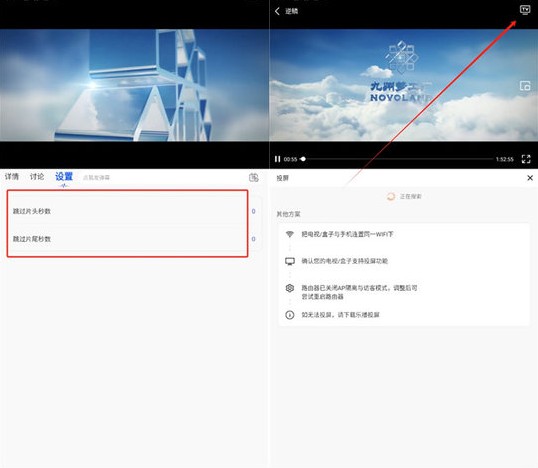Click the 跳过片头秒数 row label
Viewport: 538px width, 468px height.
(32, 211)
